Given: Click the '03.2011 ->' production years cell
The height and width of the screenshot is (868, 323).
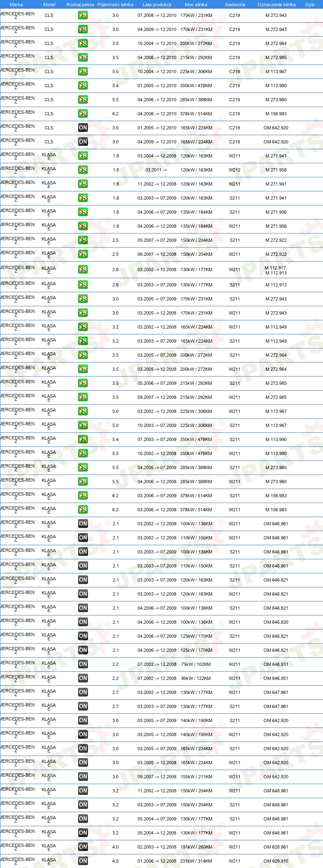Looking at the screenshot, I should pos(156,170).
